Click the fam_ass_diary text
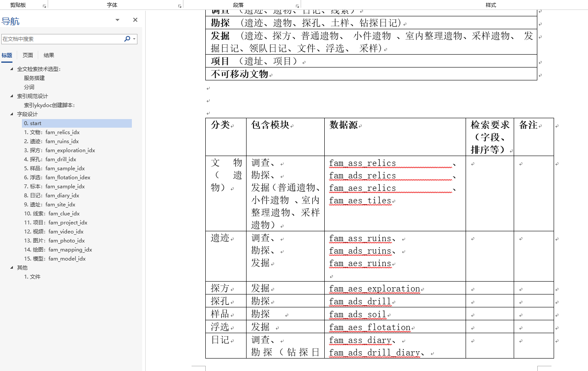588x371 pixels. point(360,340)
